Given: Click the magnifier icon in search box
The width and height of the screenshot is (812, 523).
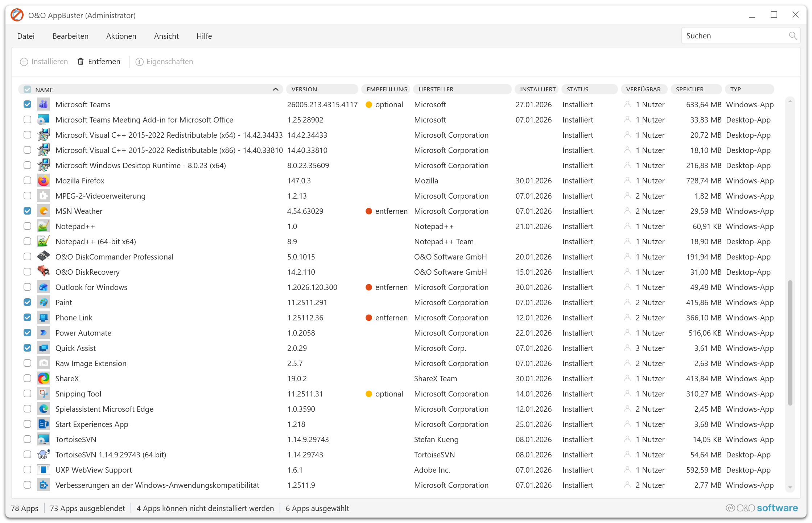Looking at the screenshot, I should pyautogui.click(x=792, y=36).
